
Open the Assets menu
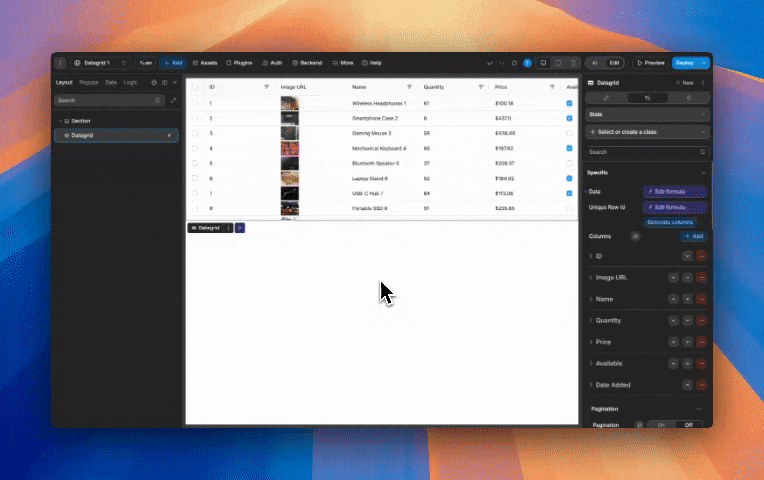coord(205,63)
